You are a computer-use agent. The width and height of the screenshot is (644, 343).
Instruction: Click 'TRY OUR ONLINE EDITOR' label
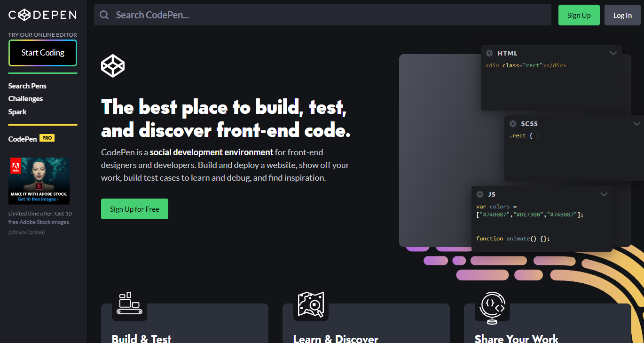(x=43, y=35)
